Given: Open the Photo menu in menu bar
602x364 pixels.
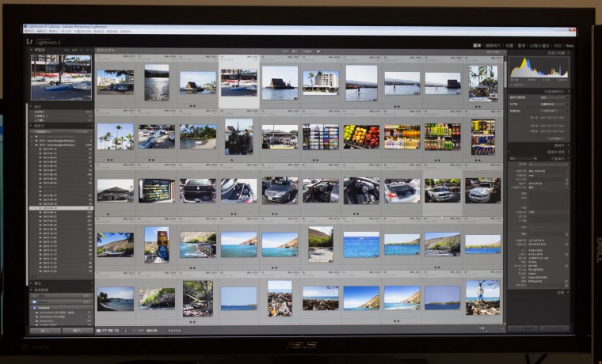Looking at the screenshot, I should [66, 32].
